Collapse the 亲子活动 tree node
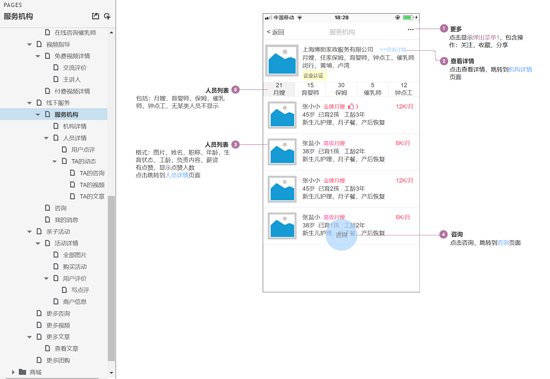This screenshot has height=379, width=550. click(29, 232)
